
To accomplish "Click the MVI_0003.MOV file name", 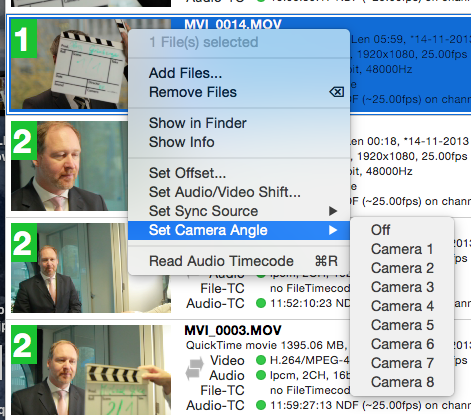I will pyautogui.click(x=233, y=330).
